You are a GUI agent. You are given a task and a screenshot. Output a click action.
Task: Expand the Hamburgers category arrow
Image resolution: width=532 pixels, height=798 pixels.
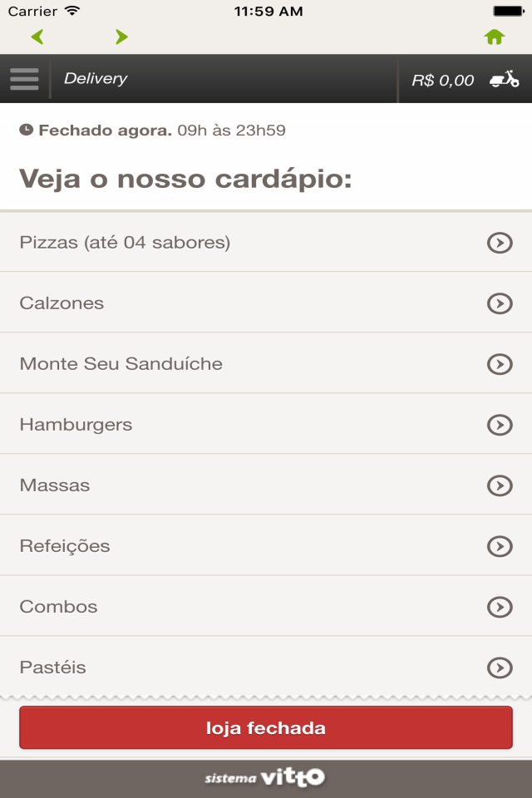coord(500,425)
